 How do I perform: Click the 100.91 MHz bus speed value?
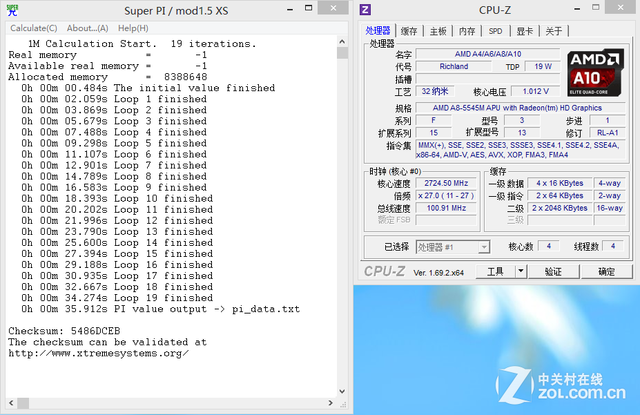pos(446,208)
